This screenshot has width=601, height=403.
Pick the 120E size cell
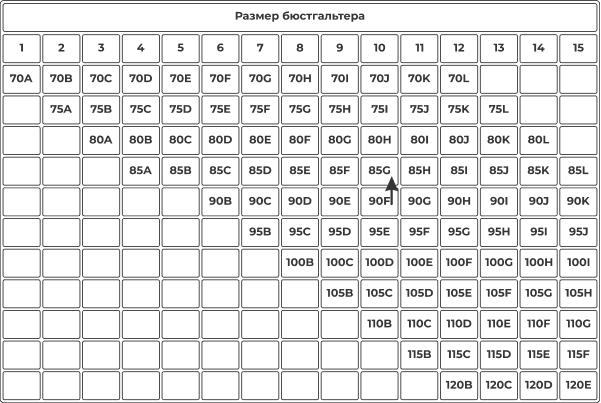(x=578, y=384)
